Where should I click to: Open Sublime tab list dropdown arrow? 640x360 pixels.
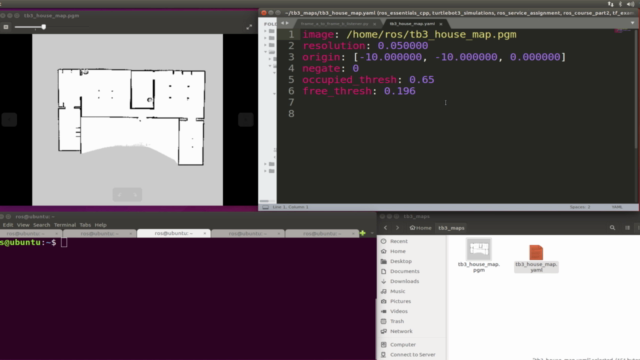[633, 23]
